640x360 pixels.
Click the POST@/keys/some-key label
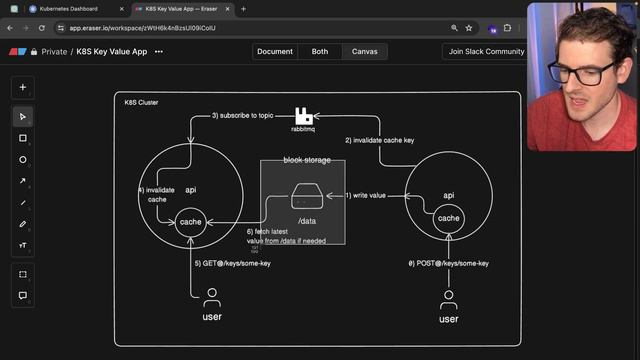point(449,264)
